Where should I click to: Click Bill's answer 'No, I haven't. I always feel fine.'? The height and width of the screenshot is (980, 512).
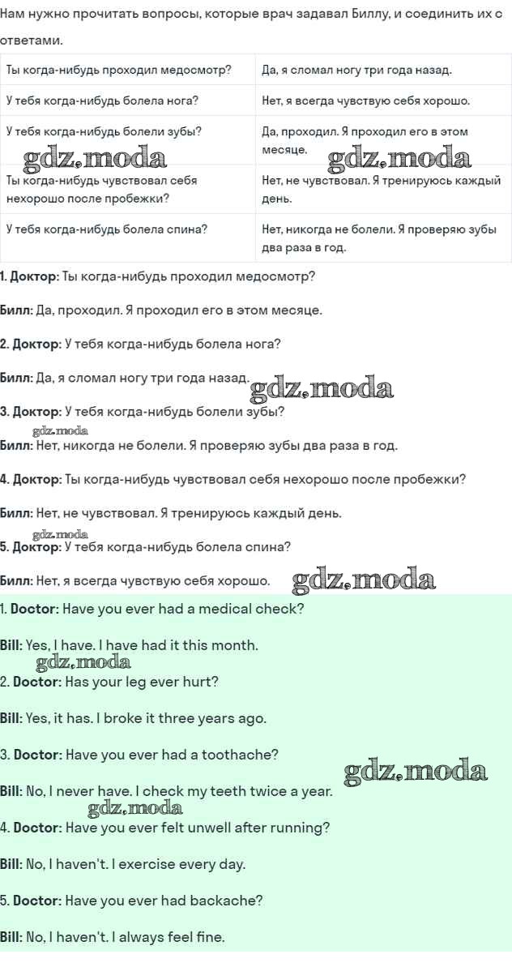(x=113, y=937)
